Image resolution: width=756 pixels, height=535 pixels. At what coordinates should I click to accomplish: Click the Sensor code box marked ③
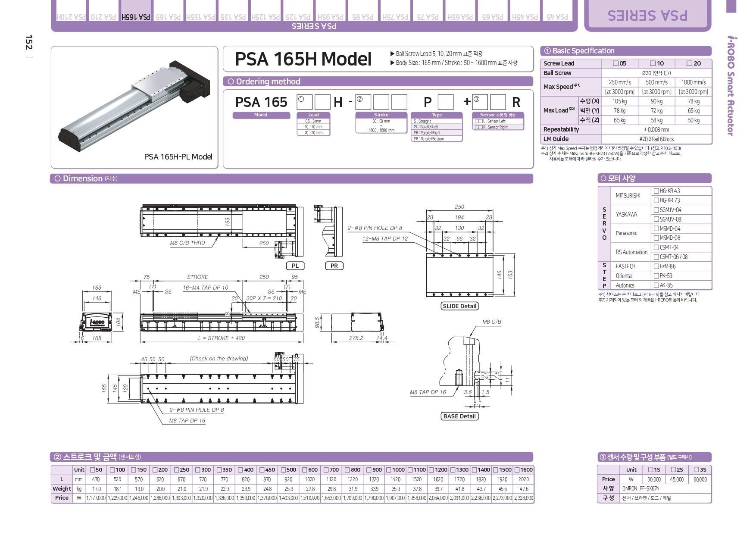tap(480, 102)
